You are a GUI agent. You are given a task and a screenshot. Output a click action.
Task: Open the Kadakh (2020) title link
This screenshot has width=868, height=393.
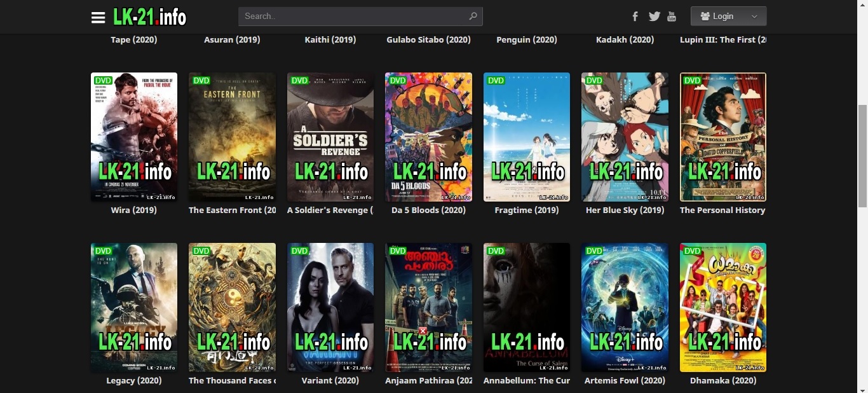coord(625,39)
